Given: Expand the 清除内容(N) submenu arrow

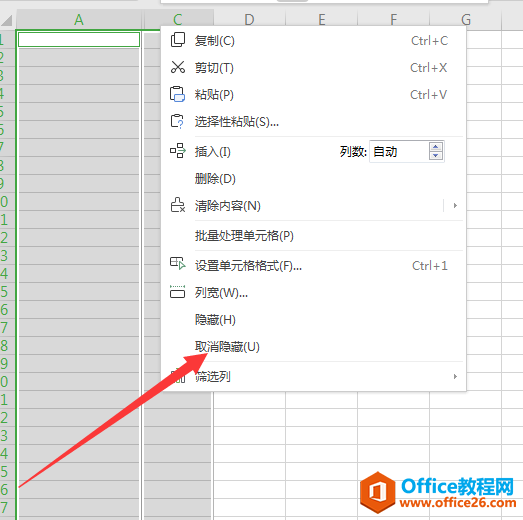Looking at the screenshot, I should coord(455,205).
